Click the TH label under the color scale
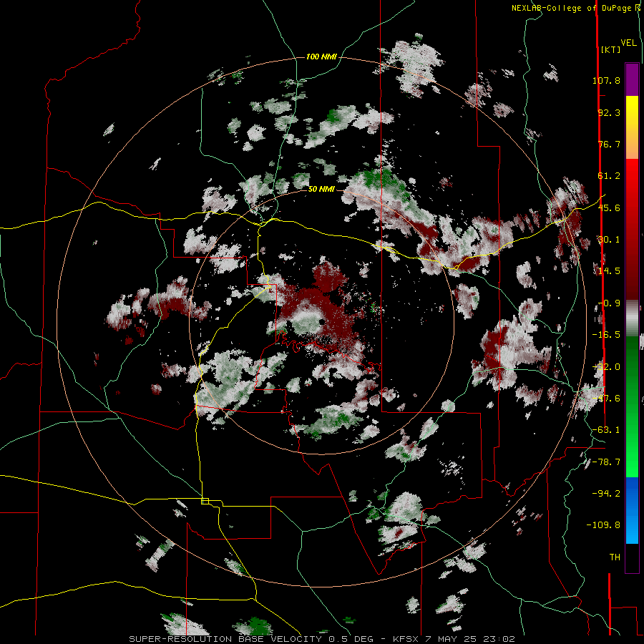The height and width of the screenshot is (644, 644). (615, 557)
